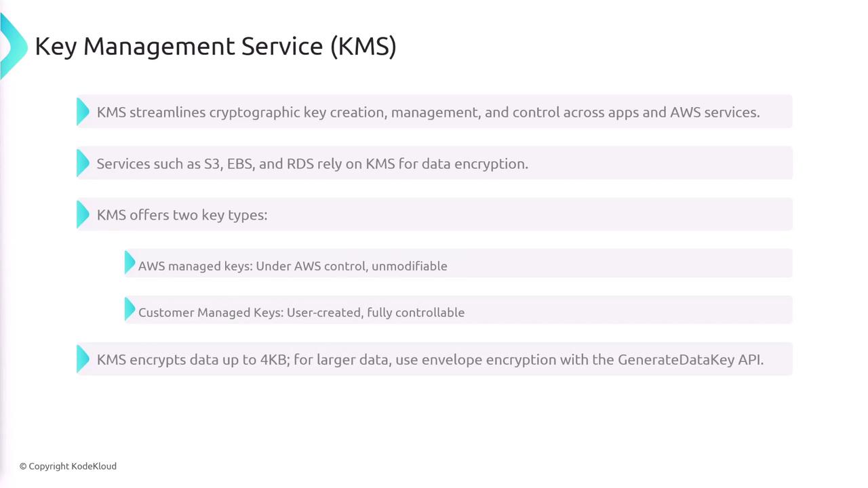Viewport: 868px width, 488px height.
Task: Click the arrow bullet beside "KMS encrypts data"
Action: [x=83, y=359]
